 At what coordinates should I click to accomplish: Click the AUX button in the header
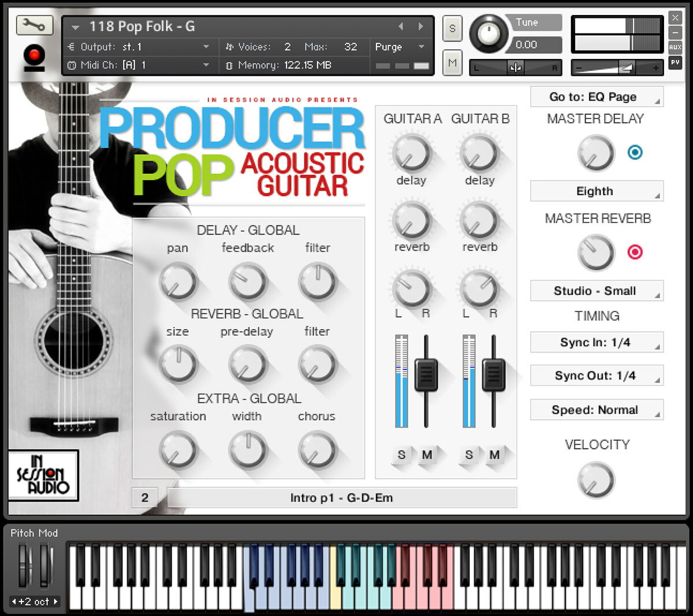click(675, 47)
